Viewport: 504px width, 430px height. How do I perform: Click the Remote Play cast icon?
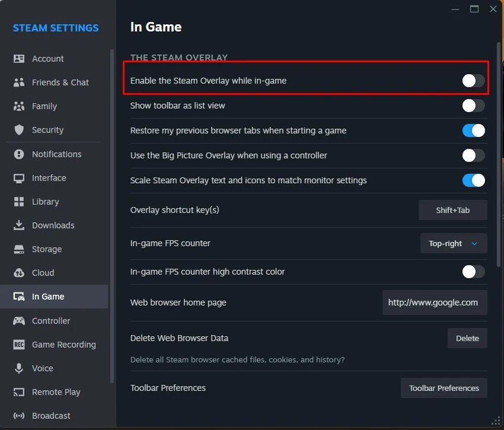[x=19, y=392]
